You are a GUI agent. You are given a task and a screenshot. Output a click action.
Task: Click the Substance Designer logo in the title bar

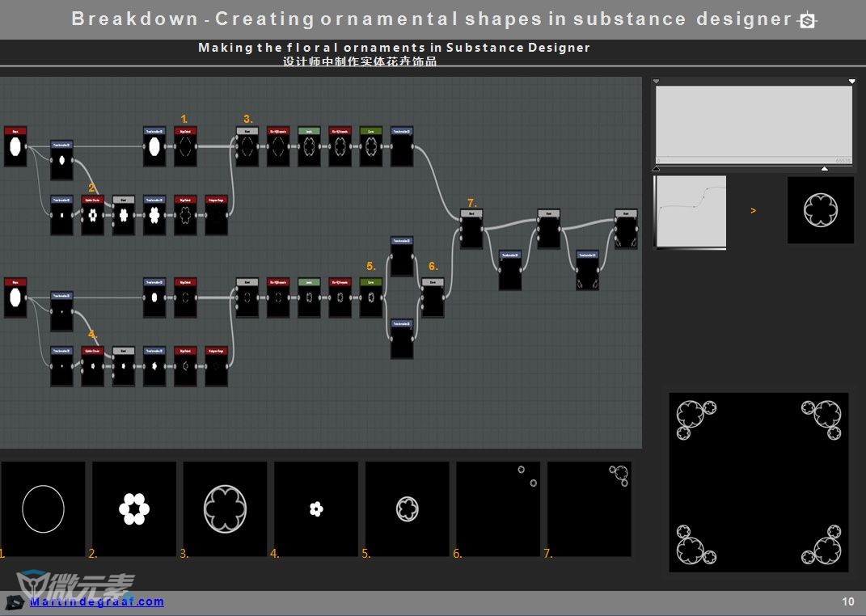coord(808,20)
